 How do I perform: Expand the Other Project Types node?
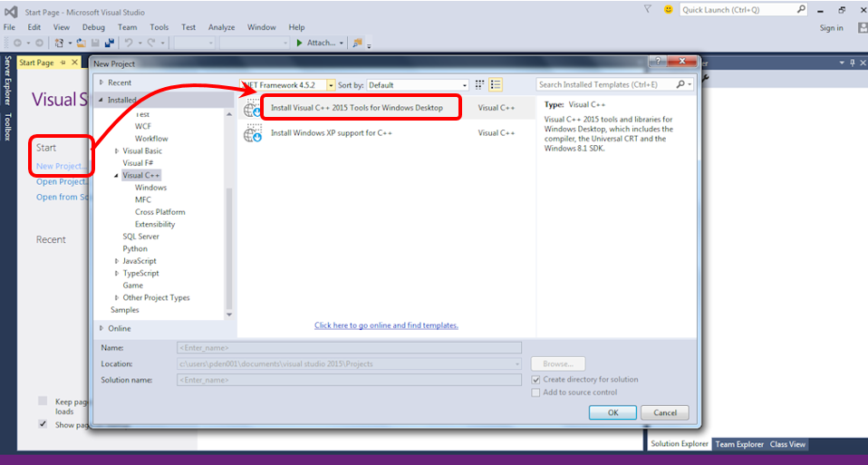[117, 298]
